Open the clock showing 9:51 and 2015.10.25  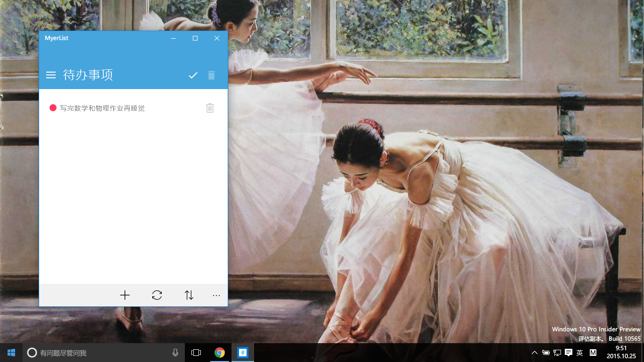[x=621, y=353]
